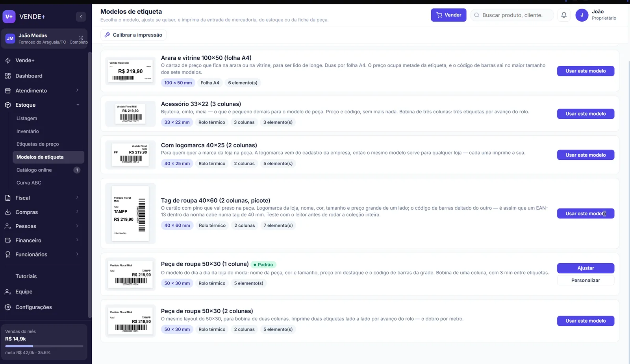Open the Curva ABC submenu item
Viewport: 630px width, 364px height.
(x=29, y=183)
